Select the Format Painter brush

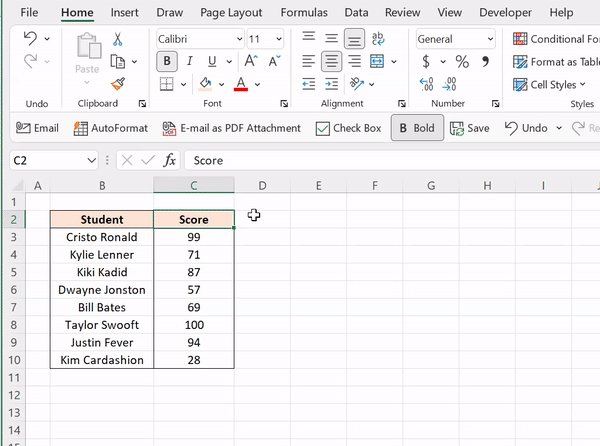click(x=118, y=83)
